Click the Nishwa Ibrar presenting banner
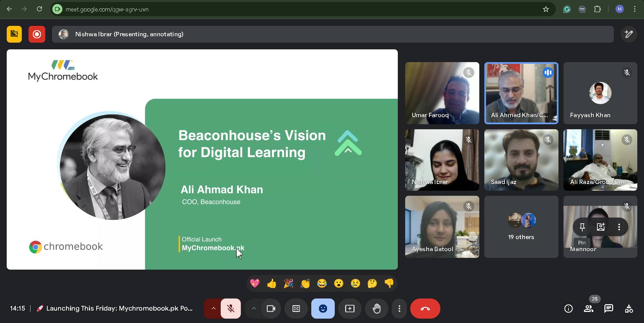This screenshot has height=323, width=644. (x=333, y=34)
